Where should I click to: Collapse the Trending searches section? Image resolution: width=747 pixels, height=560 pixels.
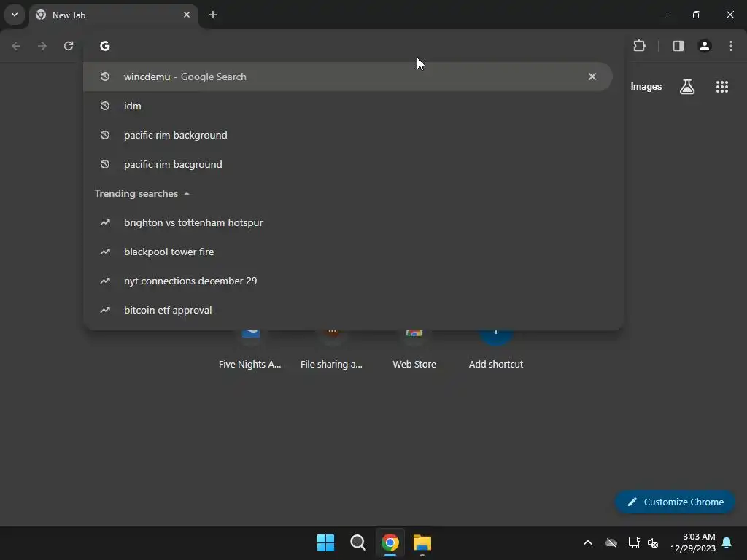pyautogui.click(x=187, y=193)
